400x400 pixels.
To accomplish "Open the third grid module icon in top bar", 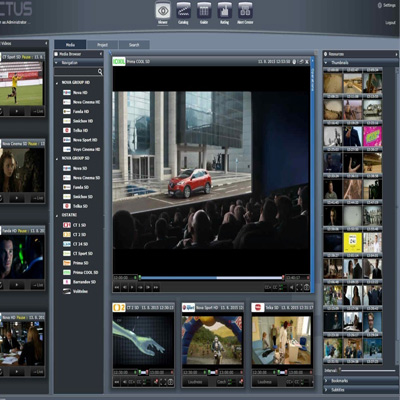I will pyautogui.click(x=204, y=11).
